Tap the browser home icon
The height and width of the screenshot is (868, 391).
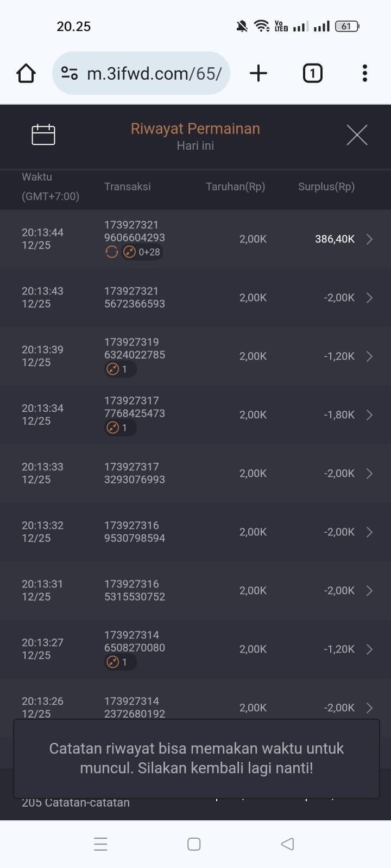[26, 73]
